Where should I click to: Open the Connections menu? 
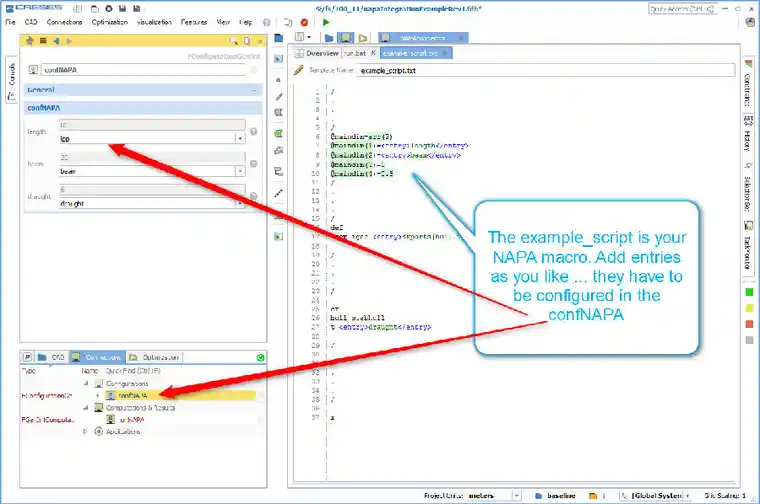pos(64,22)
